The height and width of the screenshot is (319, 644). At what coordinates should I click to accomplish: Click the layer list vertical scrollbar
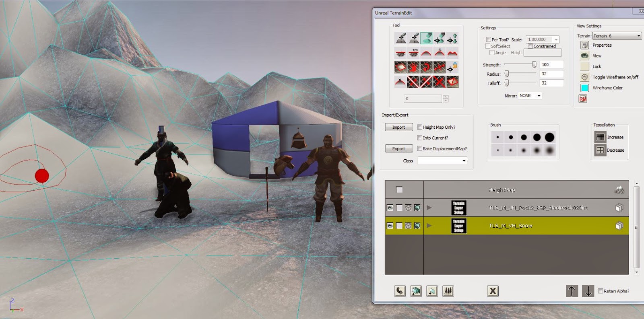click(x=636, y=227)
